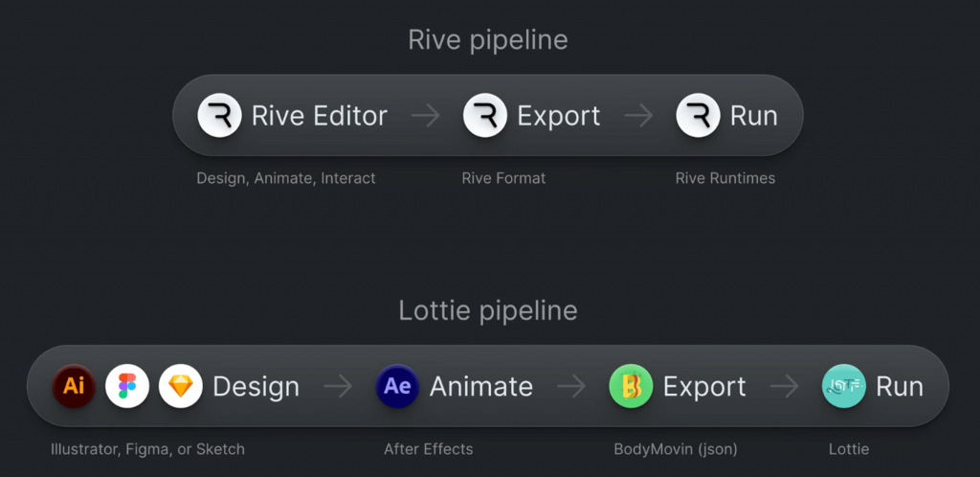
Task: Click the arrow between Rive Editor and Export
Action: [x=426, y=116]
